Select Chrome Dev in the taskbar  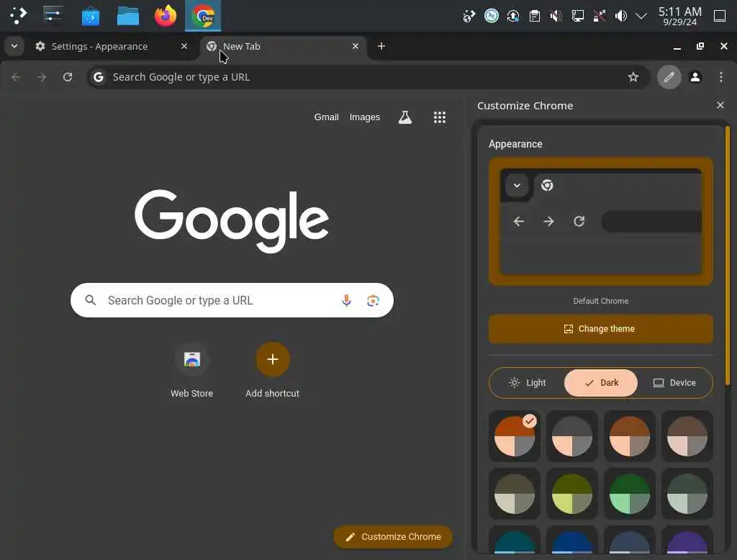tap(203, 16)
